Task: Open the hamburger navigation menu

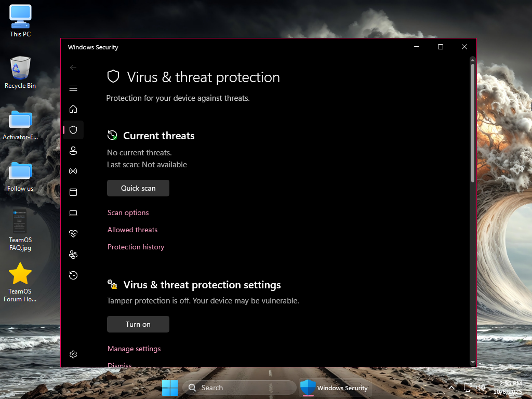Action: pyautogui.click(x=73, y=88)
